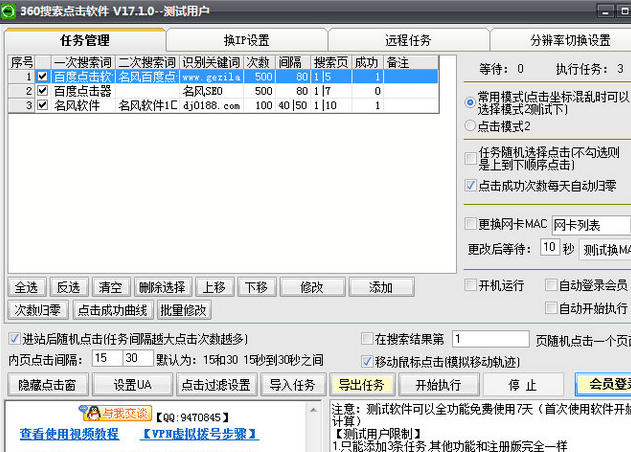Click the 次数 column header
The width and height of the screenshot is (631, 452).
[259, 62]
